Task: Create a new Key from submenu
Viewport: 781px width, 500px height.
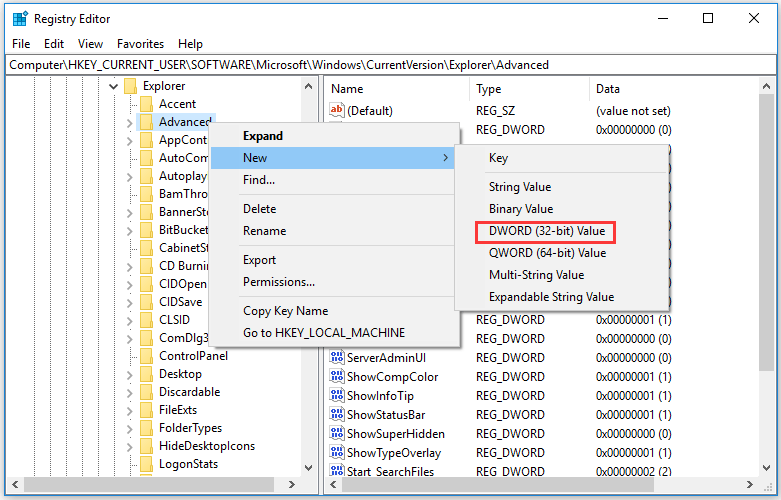Action: coord(562,158)
